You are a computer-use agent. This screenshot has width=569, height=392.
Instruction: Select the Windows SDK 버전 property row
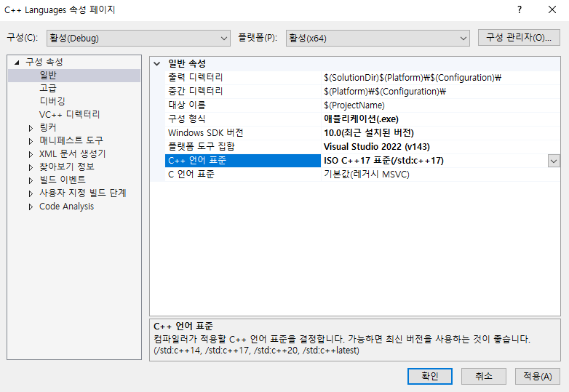click(x=362, y=132)
